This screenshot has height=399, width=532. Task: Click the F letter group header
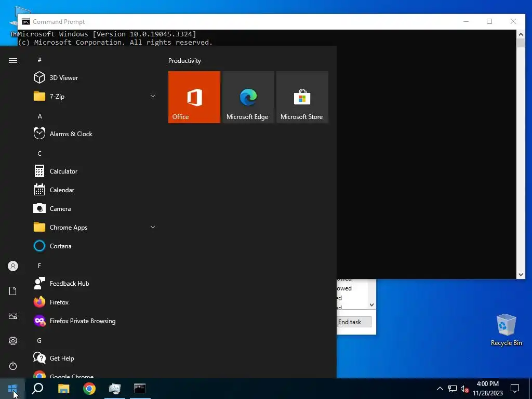click(39, 265)
